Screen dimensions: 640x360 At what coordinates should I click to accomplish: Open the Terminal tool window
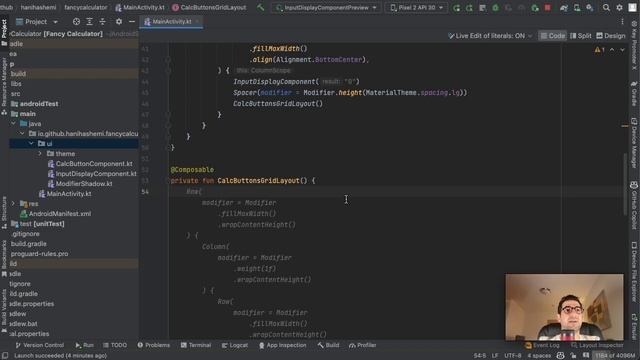[x=196, y=345]
